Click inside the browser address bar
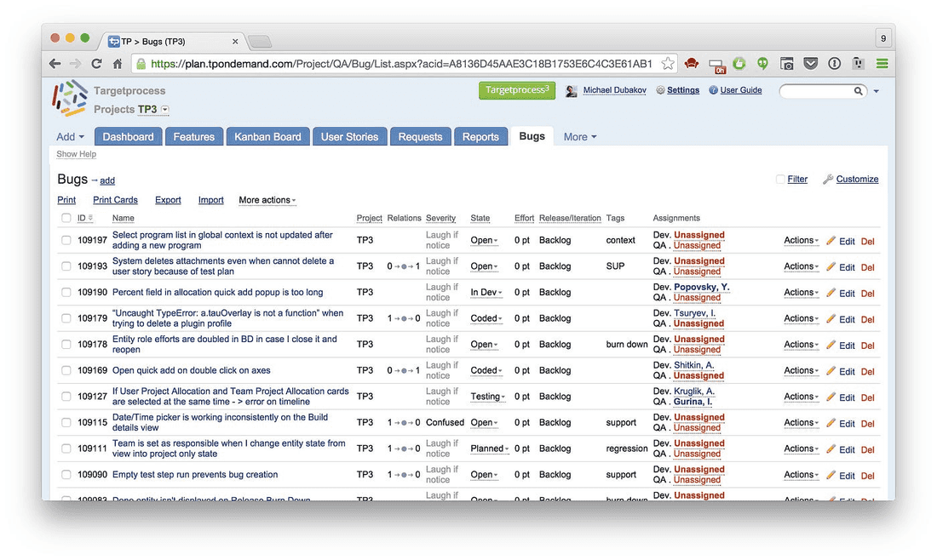 click(400, 64)
